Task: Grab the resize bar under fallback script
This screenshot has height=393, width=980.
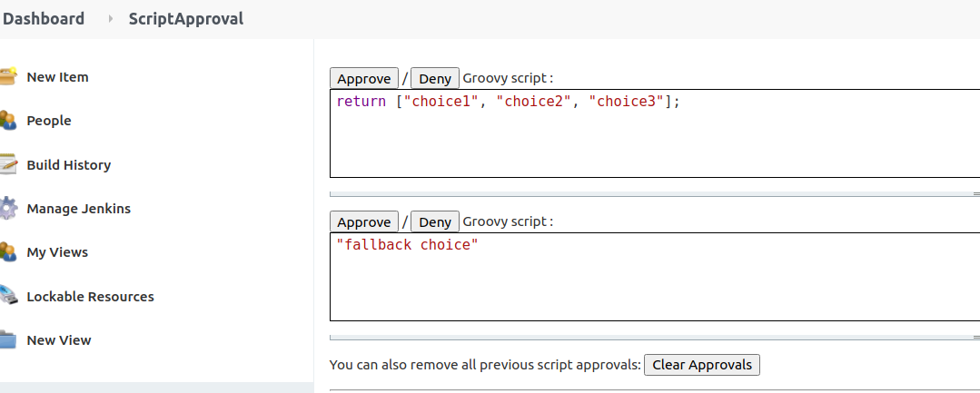Action: coord(654,337)
